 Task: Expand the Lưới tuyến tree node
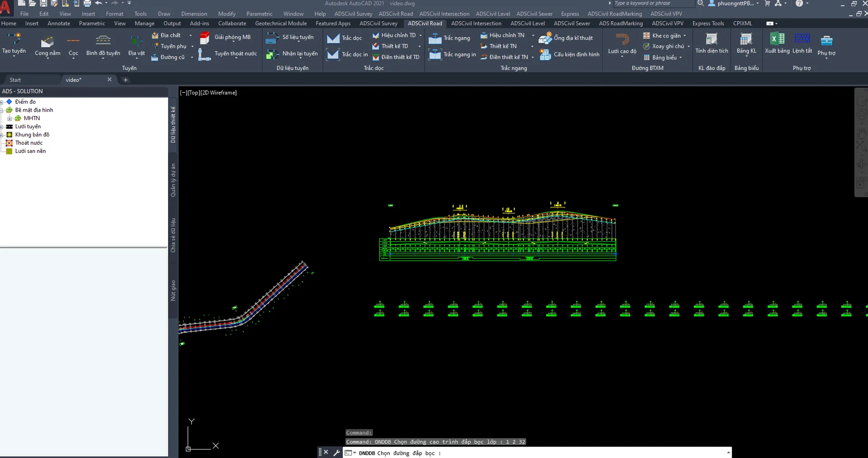click(2, 127)
